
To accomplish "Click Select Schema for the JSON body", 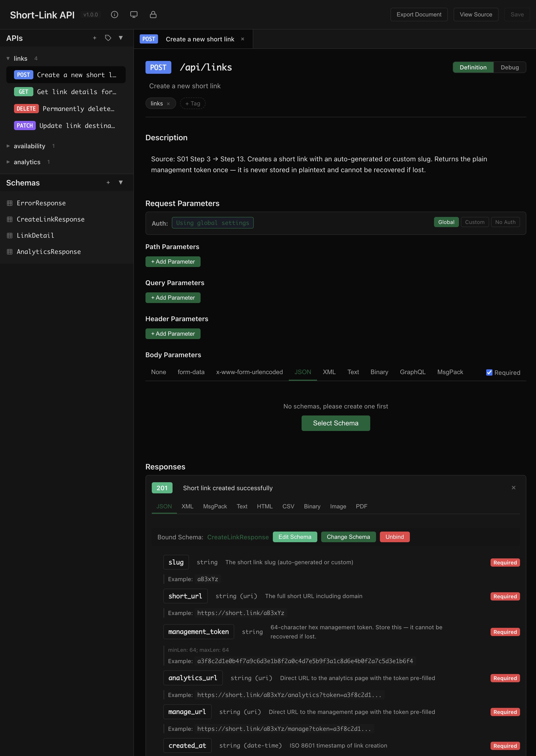I will click(x=335, y=423).
